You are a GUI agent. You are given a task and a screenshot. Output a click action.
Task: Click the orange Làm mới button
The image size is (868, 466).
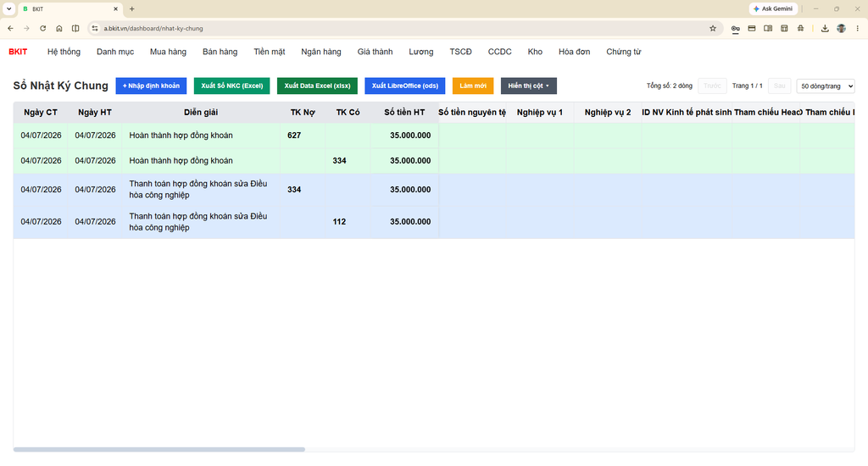pos(473,86)
